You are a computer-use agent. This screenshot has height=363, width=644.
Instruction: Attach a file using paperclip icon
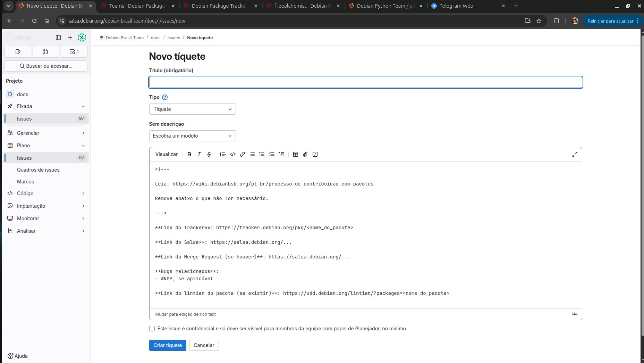305,154
